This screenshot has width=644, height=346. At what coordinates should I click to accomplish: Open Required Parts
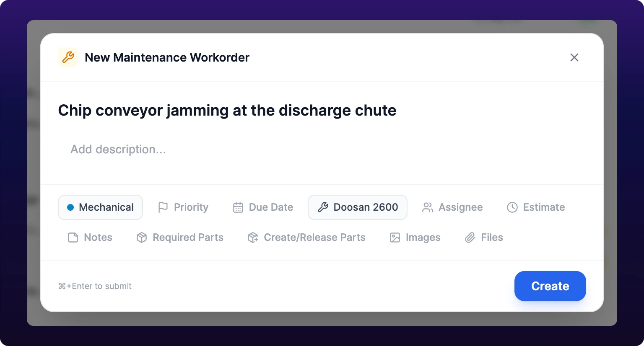[180, 238]
